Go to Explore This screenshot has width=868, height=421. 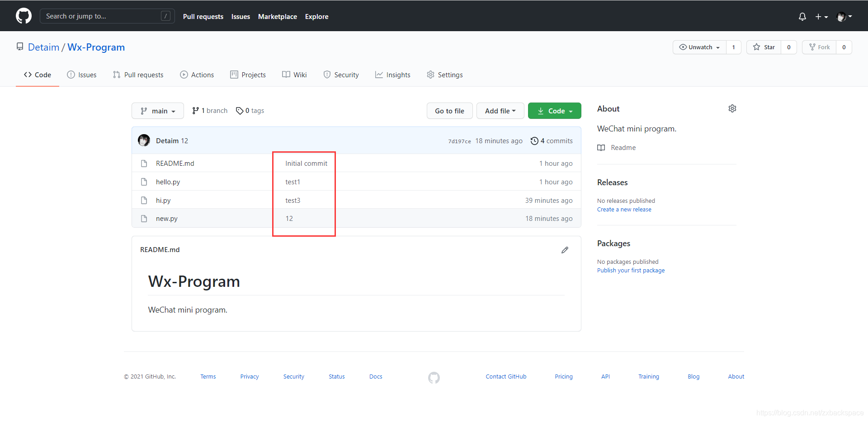316,17
